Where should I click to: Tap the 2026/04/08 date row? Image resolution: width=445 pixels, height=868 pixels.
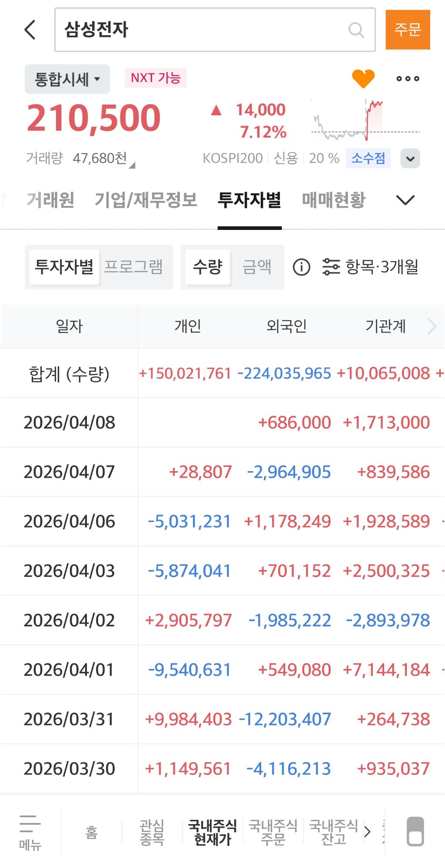pos(69,422)
